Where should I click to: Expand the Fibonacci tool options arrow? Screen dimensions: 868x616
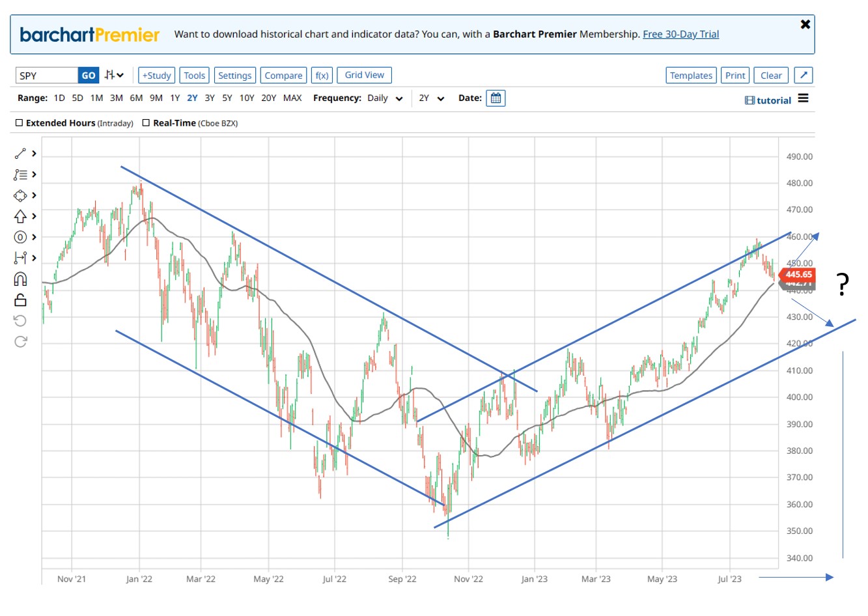34,175
